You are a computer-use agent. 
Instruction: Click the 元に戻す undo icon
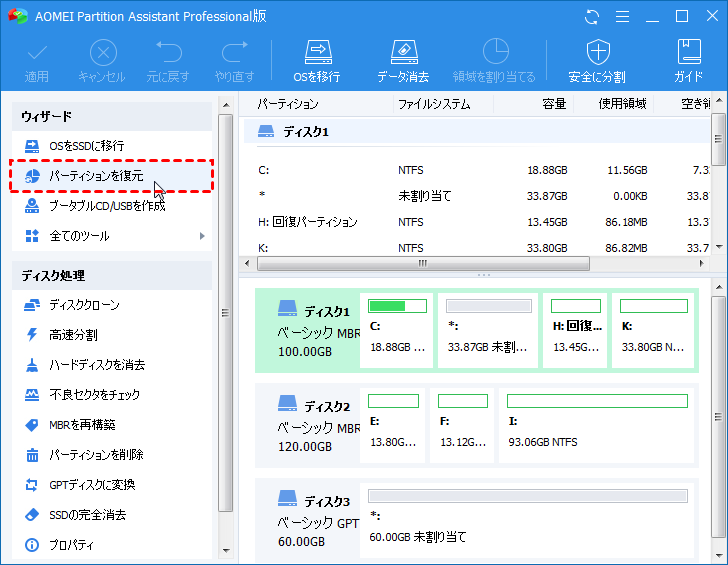pos(168,63)
